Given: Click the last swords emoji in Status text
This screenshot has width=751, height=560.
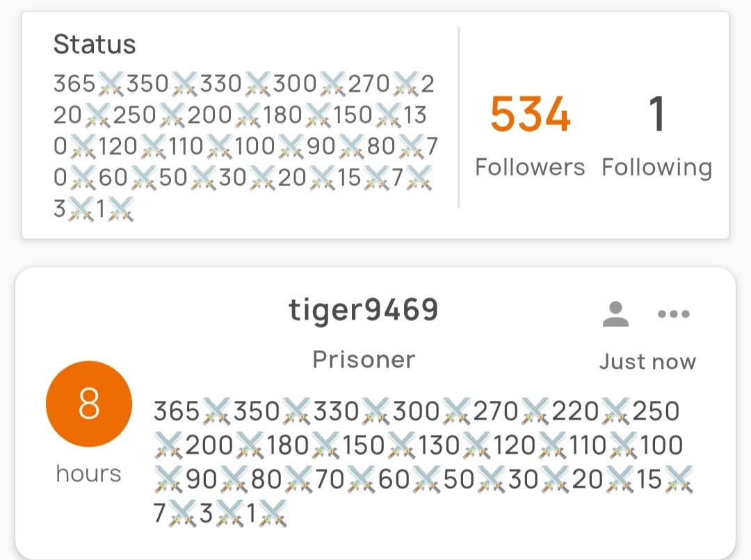Looking at the screenshot, I should click(120, 210).
